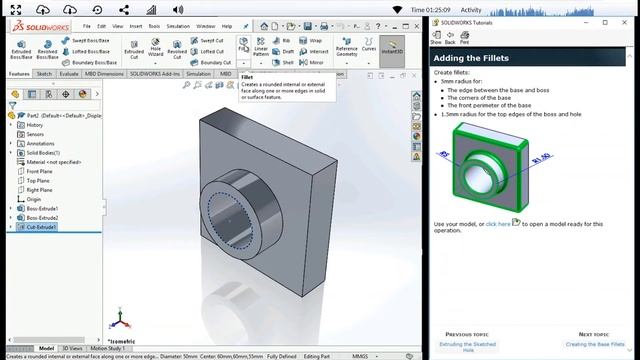This screenshot has height=360, width=640.
Task: Expand the Boss-Extrude2 feature
Action: click(x=11, y=218)
